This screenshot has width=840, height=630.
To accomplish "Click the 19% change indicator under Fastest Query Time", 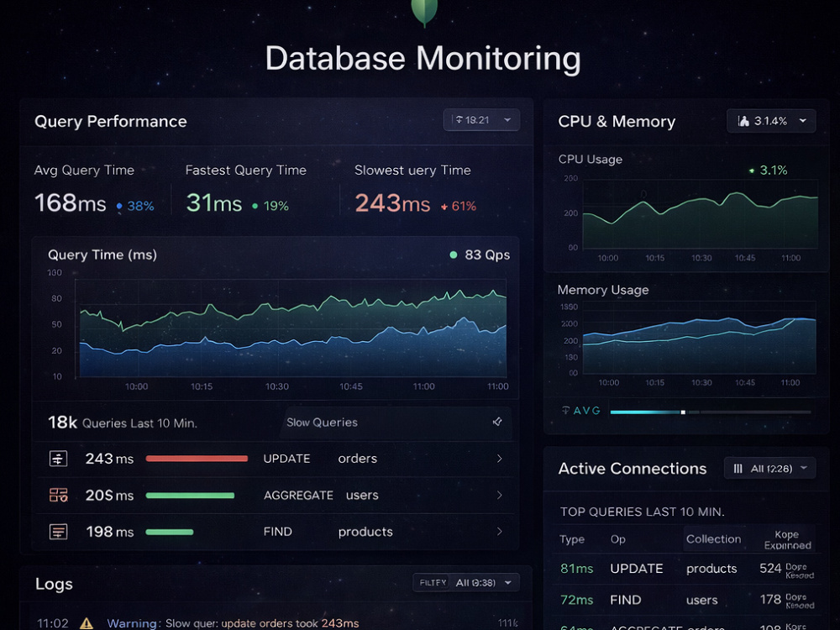I will (270, 206).
